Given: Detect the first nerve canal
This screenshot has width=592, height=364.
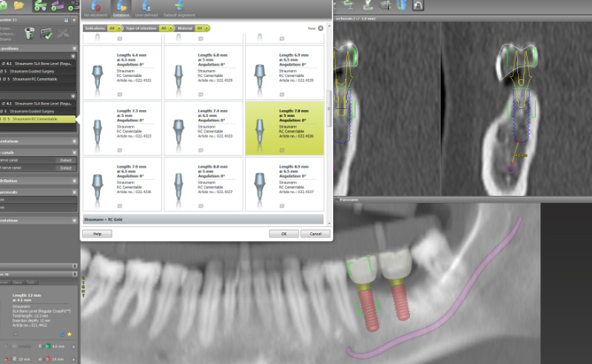Looking at the screenshot, I should pos(66,160).
